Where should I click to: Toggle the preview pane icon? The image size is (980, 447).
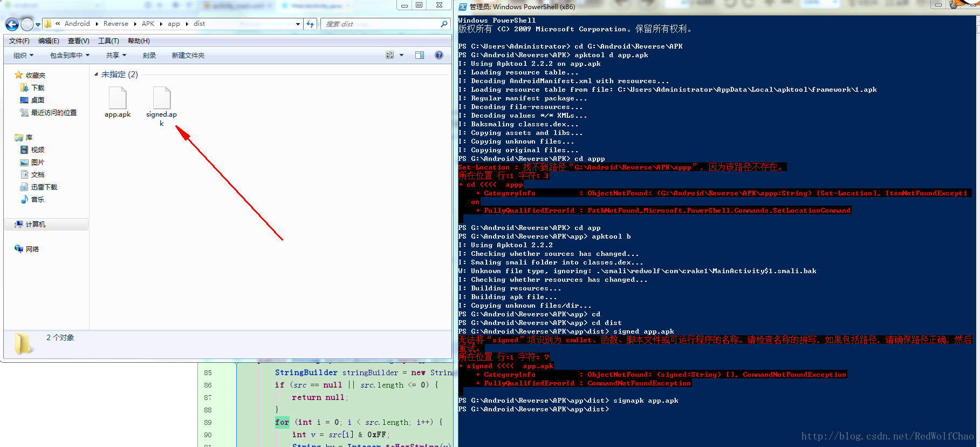tap(420, 55)
